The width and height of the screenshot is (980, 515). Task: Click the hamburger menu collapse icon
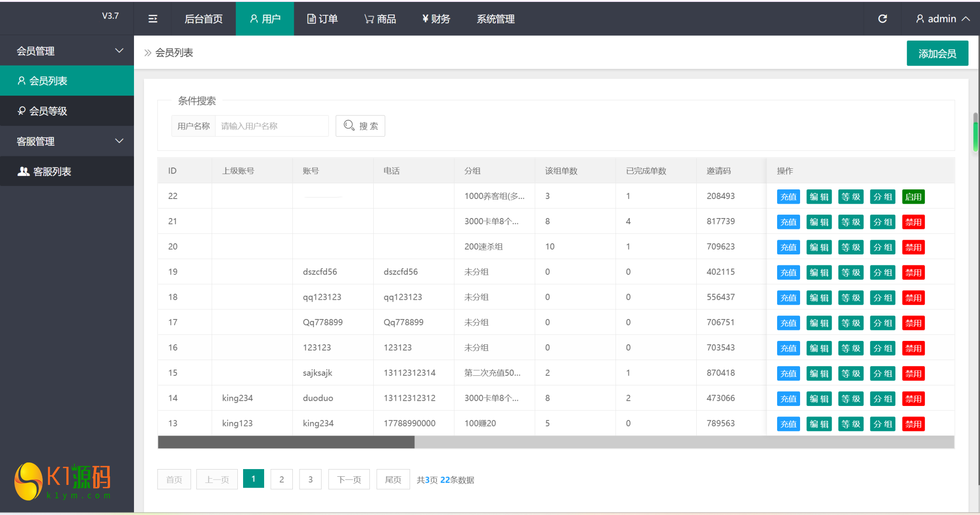pos(153,19)
